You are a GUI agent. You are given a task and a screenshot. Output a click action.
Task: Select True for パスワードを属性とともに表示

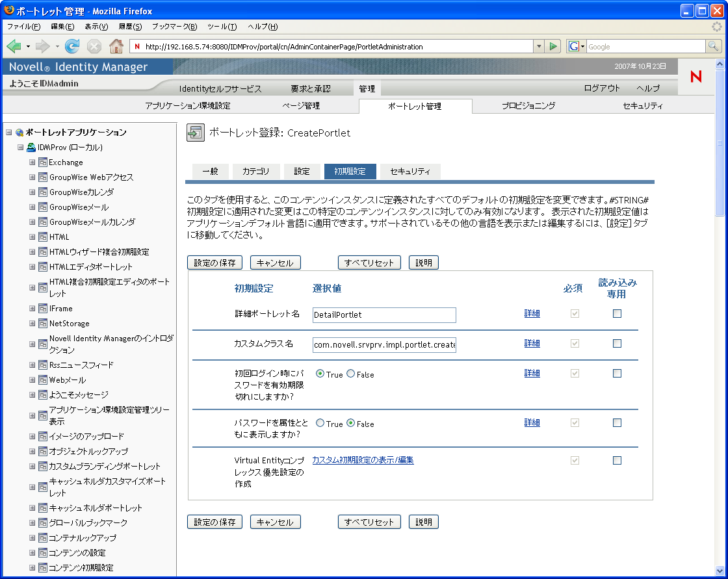[x=320, y=422]
